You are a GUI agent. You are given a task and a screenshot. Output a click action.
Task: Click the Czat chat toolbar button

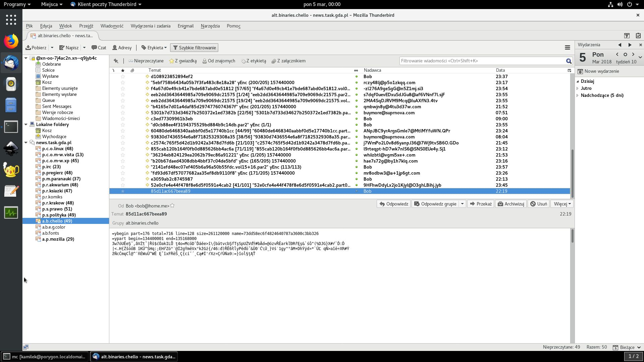(x=99, y=48)
